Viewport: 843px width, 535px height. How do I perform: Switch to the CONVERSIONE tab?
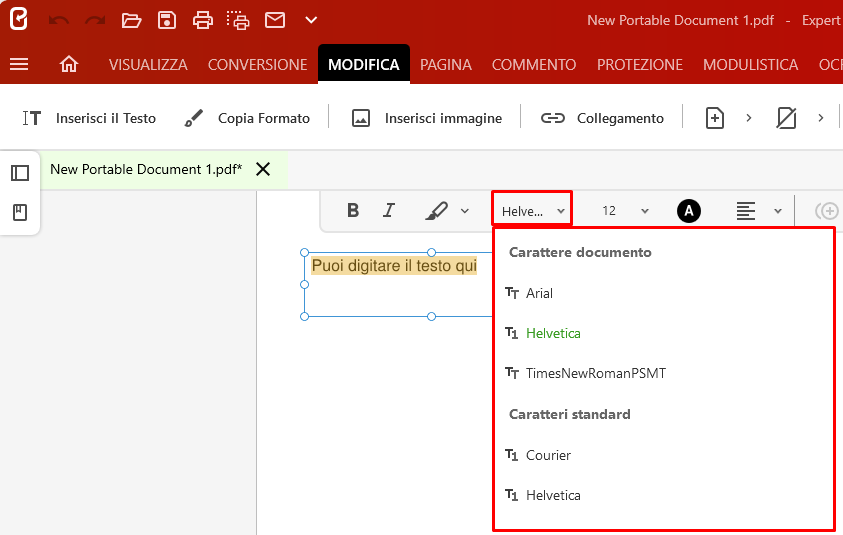click(x=258, y=65)
